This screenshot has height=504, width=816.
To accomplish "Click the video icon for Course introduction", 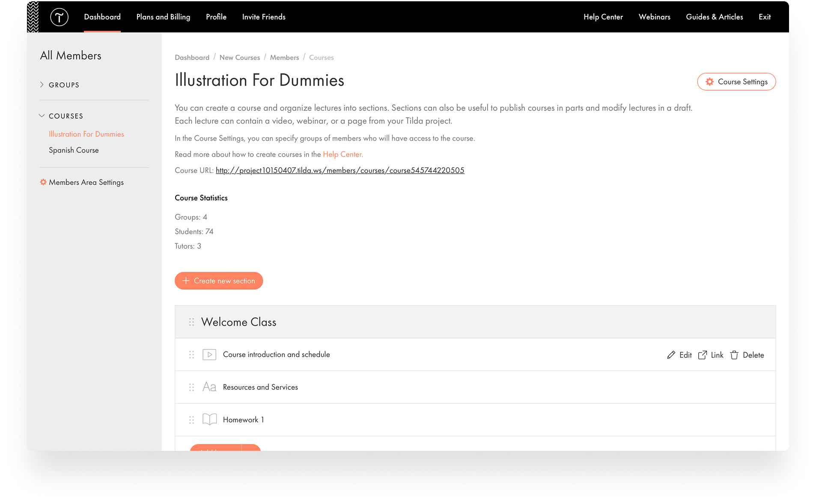I will (209, 355).
